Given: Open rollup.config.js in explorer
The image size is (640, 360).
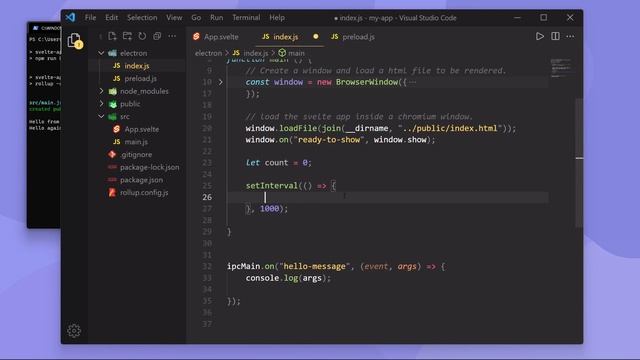Looking at the screenshot, I should (x=144, y=192).
